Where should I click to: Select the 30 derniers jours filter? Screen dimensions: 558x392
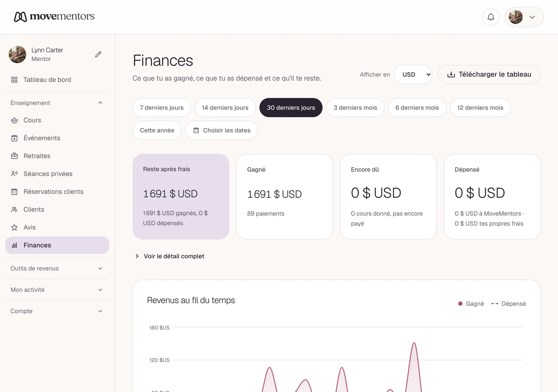tap(291, 108)
